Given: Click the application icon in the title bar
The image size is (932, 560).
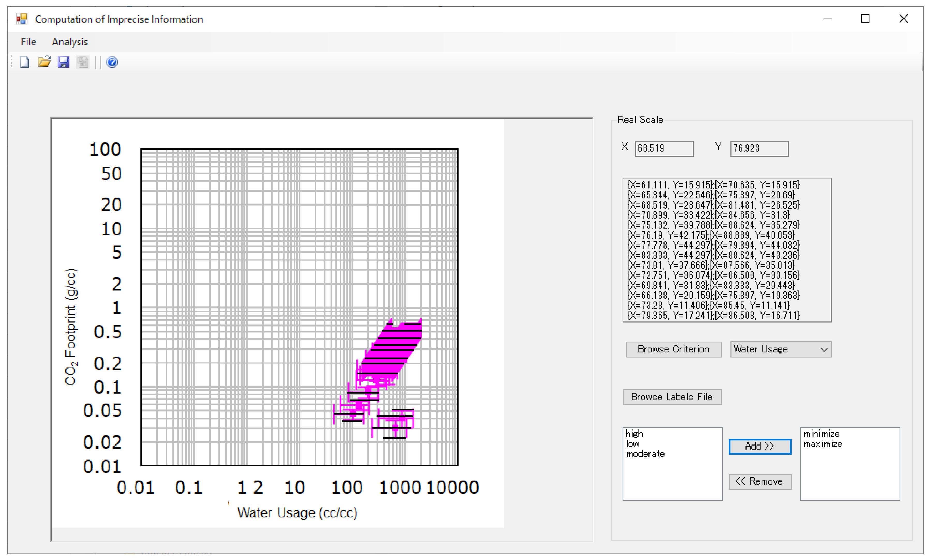Looking at the screenshot, I should coord(21,19).
